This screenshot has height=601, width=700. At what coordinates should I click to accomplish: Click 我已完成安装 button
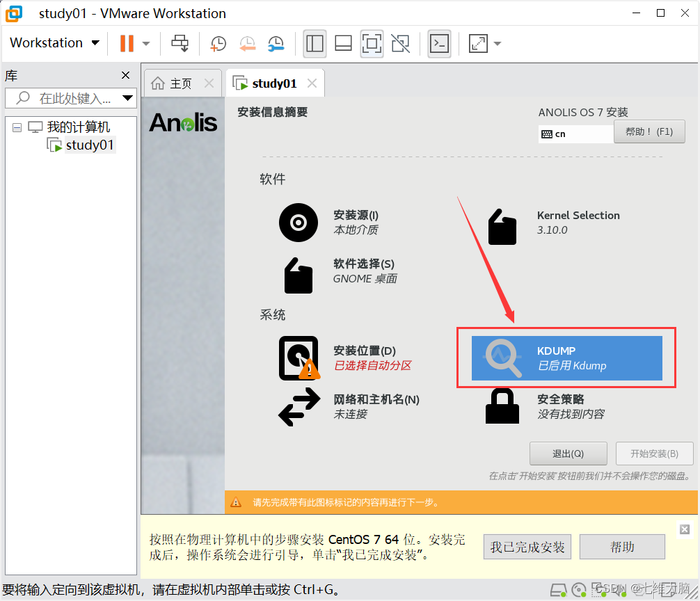point(527,547)
